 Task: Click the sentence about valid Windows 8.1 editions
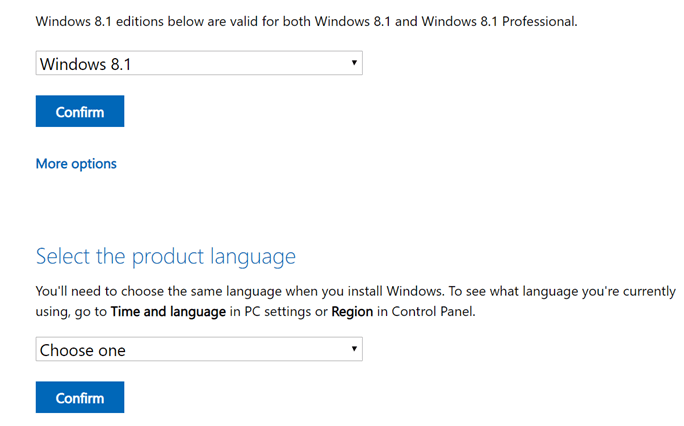point(307,21)
